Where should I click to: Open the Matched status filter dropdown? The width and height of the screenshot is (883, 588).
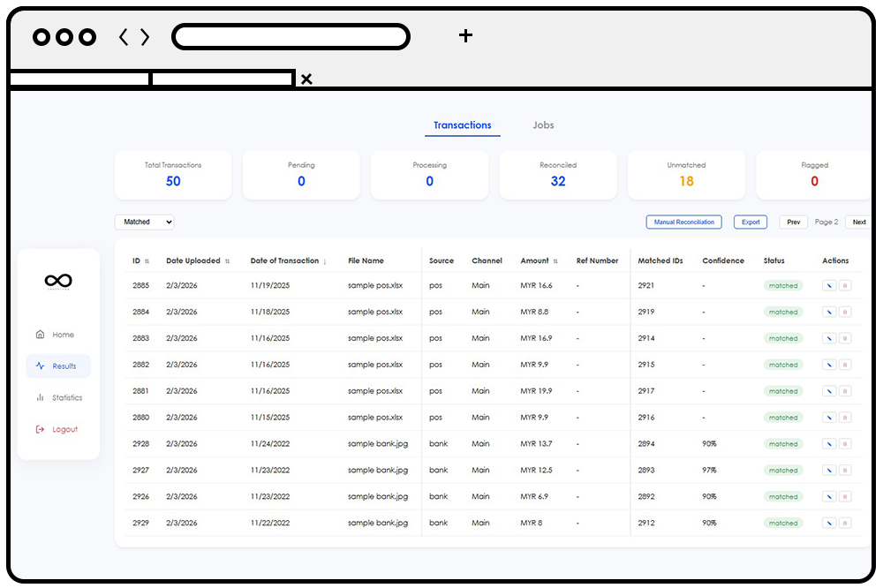pyautogui.click(x=144, y=222)
